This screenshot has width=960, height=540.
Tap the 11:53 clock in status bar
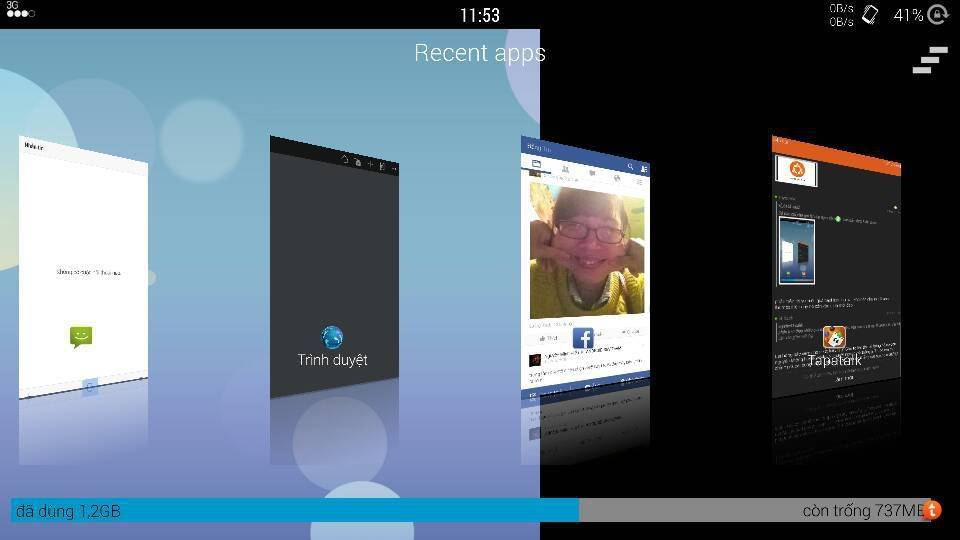click(480, 15)
